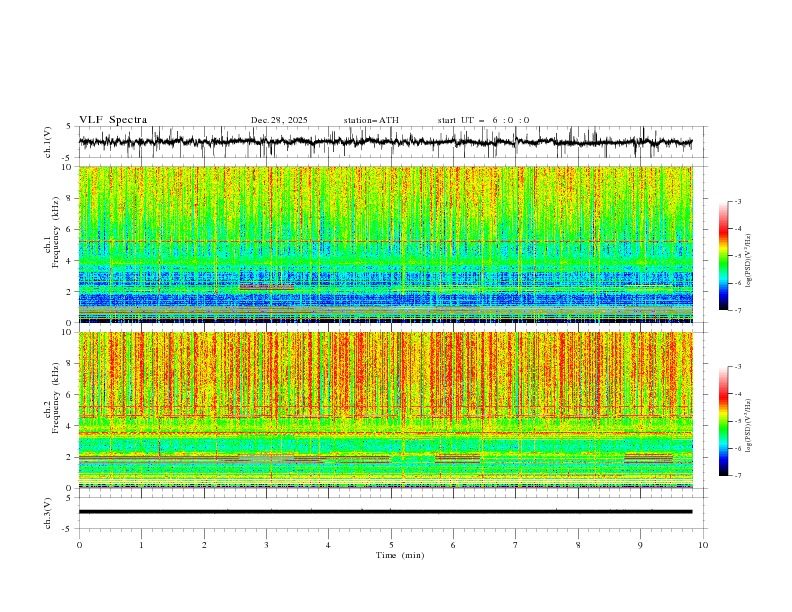Click tick label "1" on the Time axis

point(141,545)
